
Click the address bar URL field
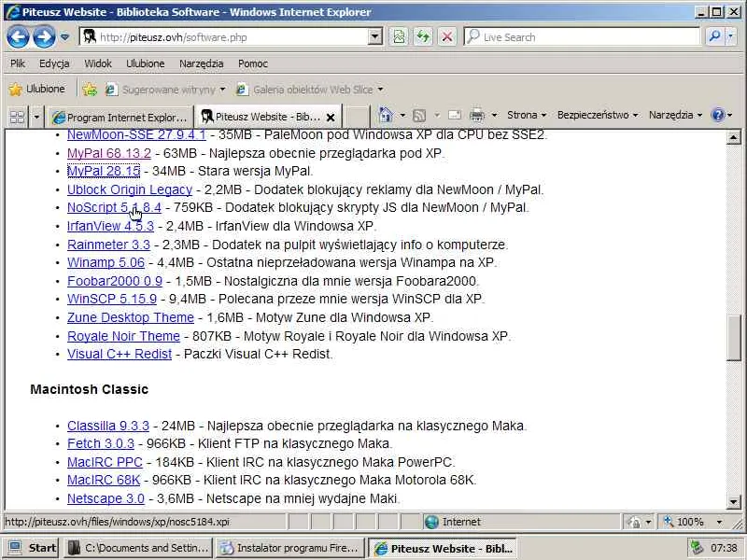(x=224, y=36)
